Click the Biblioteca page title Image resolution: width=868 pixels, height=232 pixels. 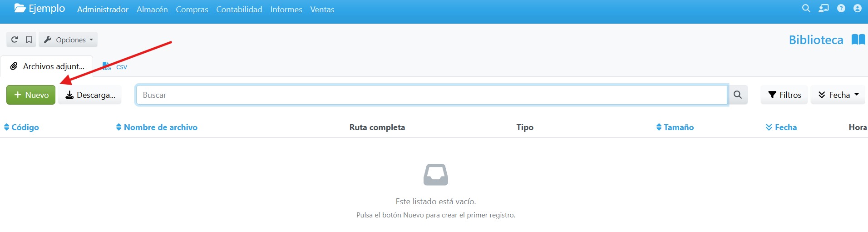point(816,40)
